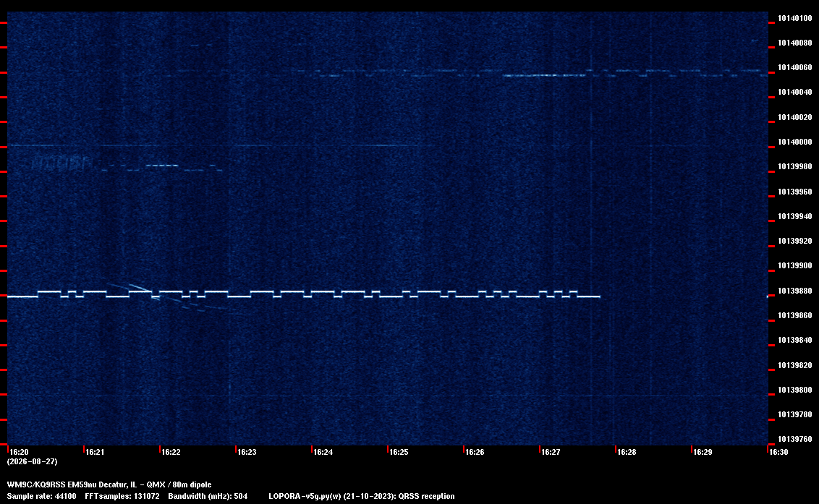Screen dimensions: 819x504
Task: Click the 10139880 frequency label
Action: [794, 291]
